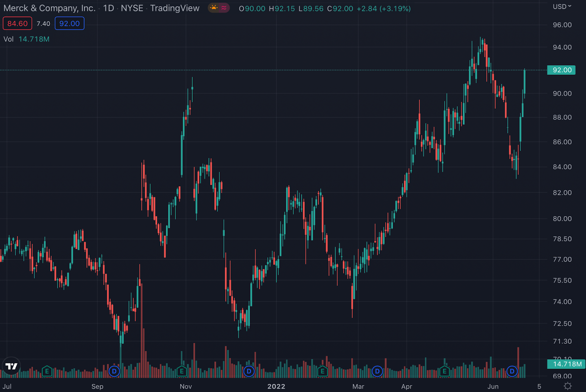Open chart settings gear on the time axis

568,386
